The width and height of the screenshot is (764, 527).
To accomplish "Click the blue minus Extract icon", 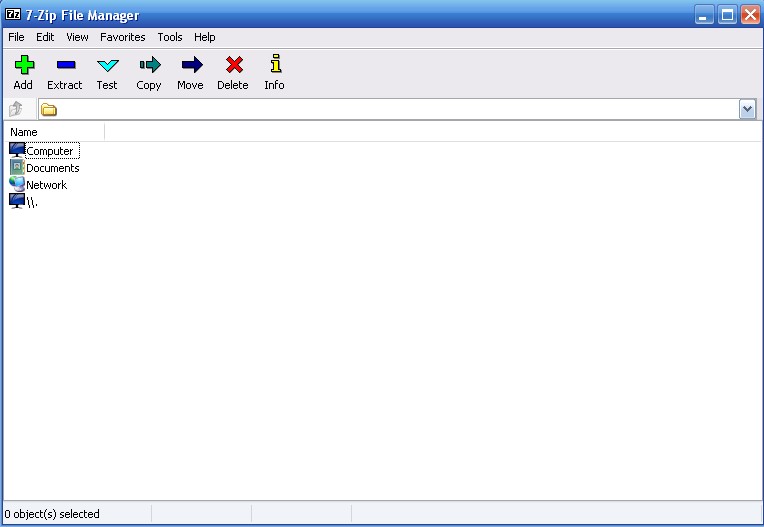I will tap(64, 66).
